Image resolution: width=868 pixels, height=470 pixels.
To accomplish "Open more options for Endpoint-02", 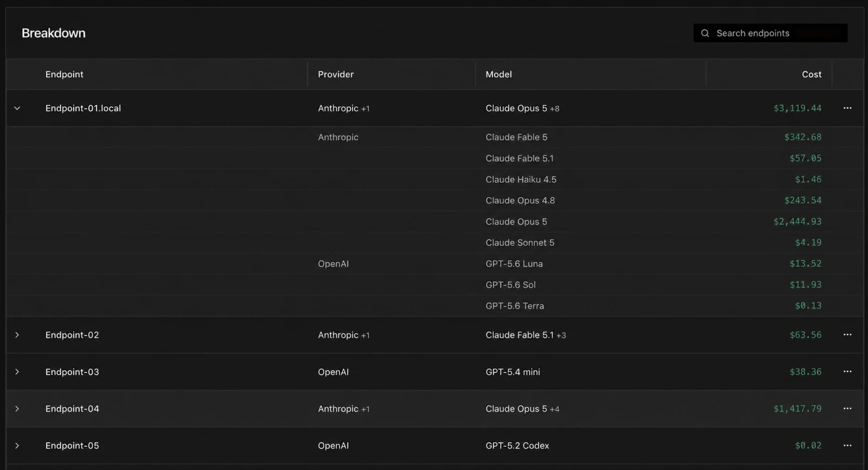I will pyautogui.click(x=847, y=334).
